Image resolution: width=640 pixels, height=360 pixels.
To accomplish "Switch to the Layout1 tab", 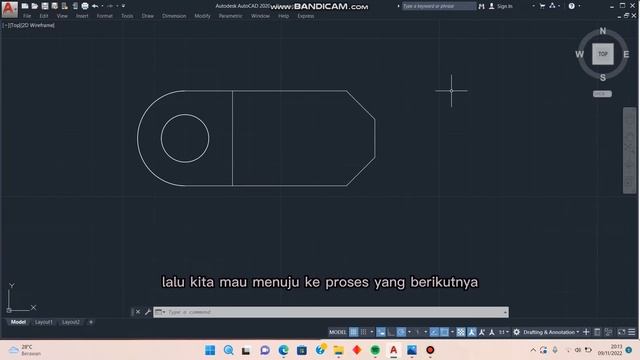I will point(44,322).
